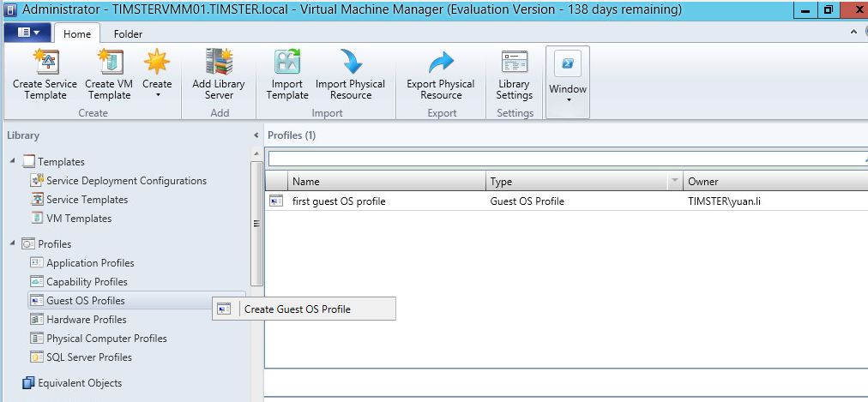Sort by the Name column header
Viewport: 868px width, 402px height.
tap(386, 182)
